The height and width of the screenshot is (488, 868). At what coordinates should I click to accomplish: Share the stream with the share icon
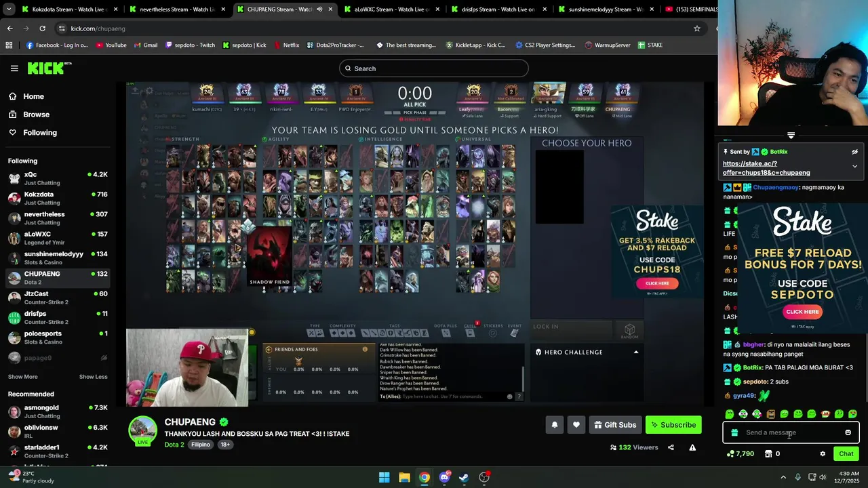(x=671, y=447)
